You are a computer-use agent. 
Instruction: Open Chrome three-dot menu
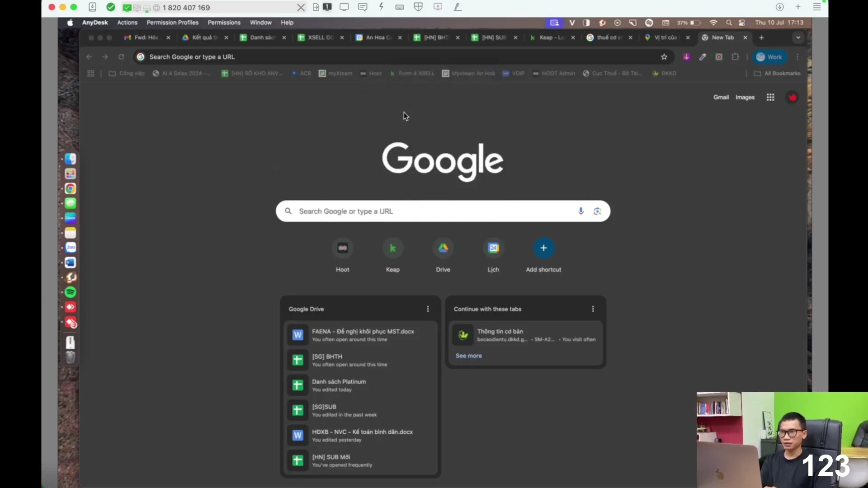797,57
